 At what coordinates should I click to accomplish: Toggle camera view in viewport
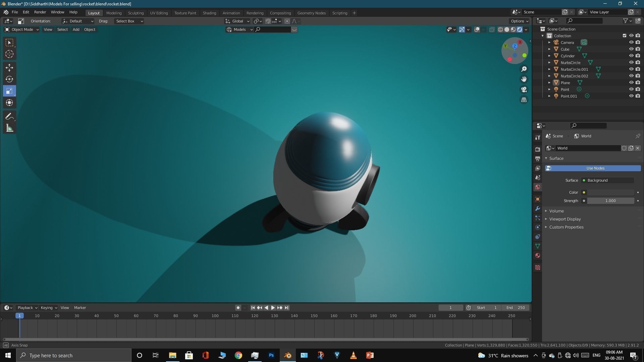pyautogui.click(x=524, y=89)
